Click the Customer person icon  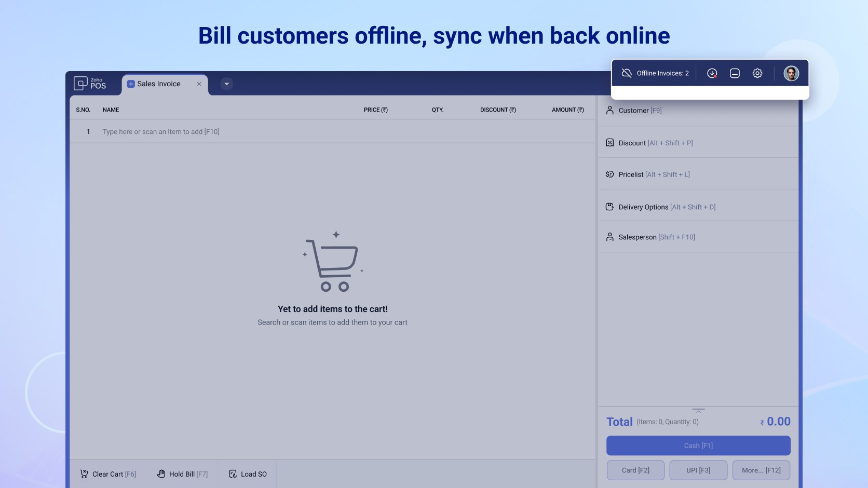pos(610,110)
